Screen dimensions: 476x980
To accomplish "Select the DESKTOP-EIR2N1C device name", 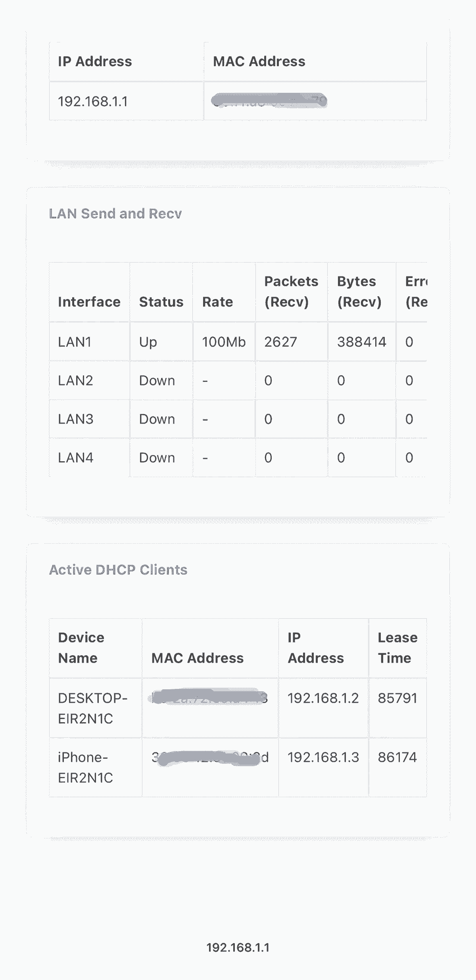I will point(92,708).
